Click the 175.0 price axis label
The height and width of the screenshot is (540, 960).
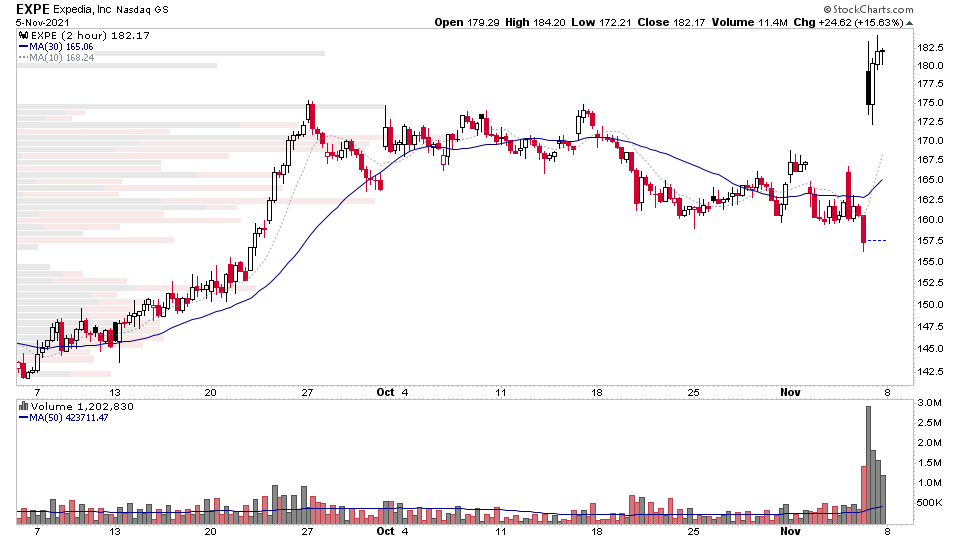931,102
